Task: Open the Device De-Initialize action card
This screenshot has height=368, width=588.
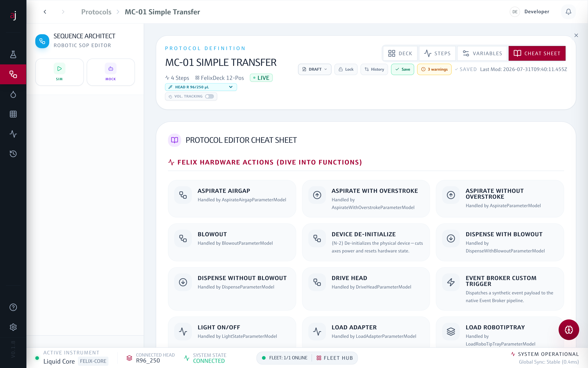Action: 366,242
